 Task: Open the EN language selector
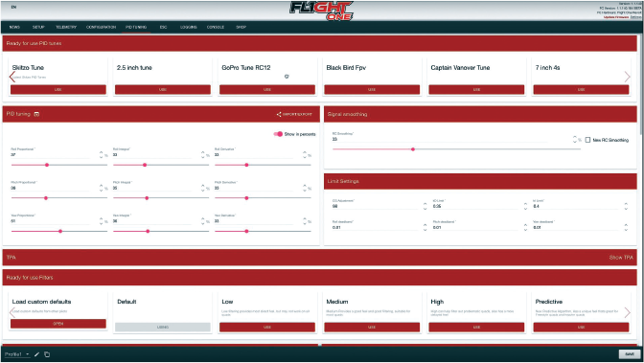(13, 7)
